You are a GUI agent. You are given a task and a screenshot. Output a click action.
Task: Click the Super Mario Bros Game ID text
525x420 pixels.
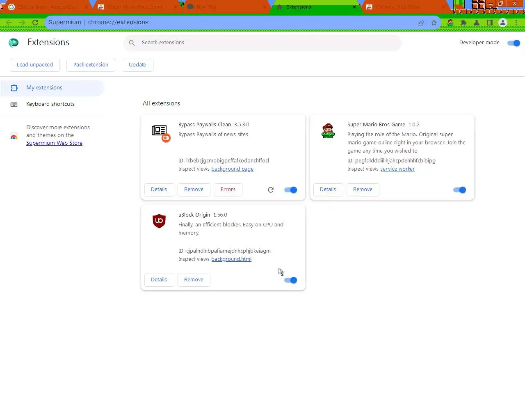point(391,161)
